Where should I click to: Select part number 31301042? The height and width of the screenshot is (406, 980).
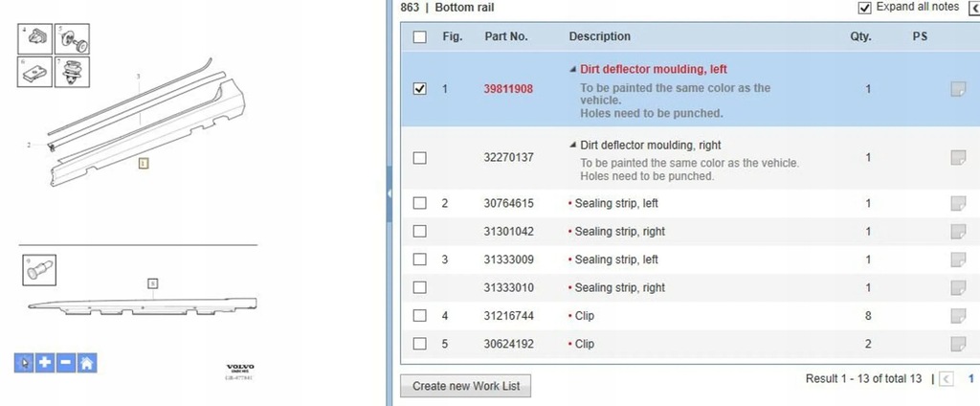coord(509,232)
